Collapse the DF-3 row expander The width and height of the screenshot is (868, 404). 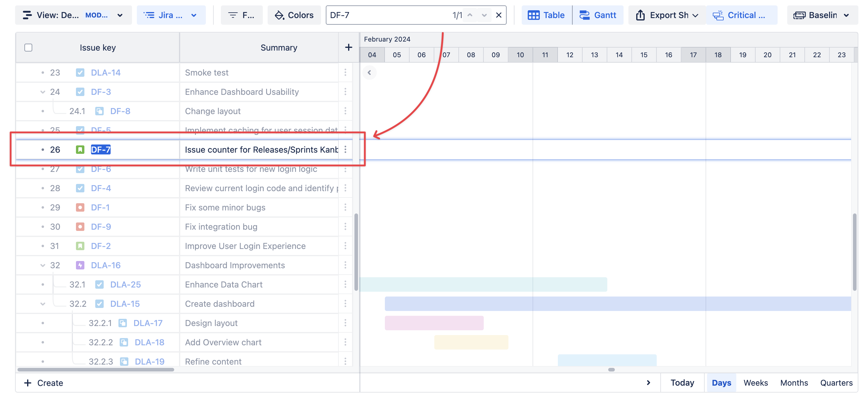tap(43, 92)
